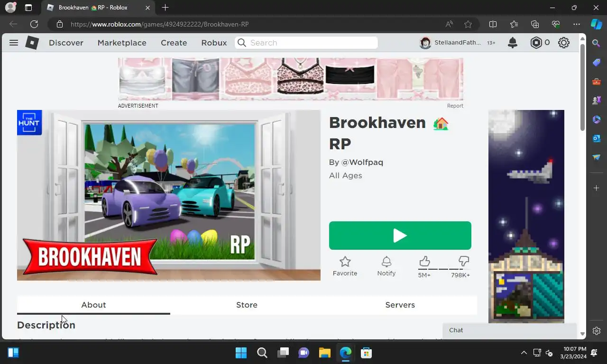Go back with the Edge back arrow
The height and width of the screenshot is (364, 607).
pyautogui.click(x=13, y=24)
